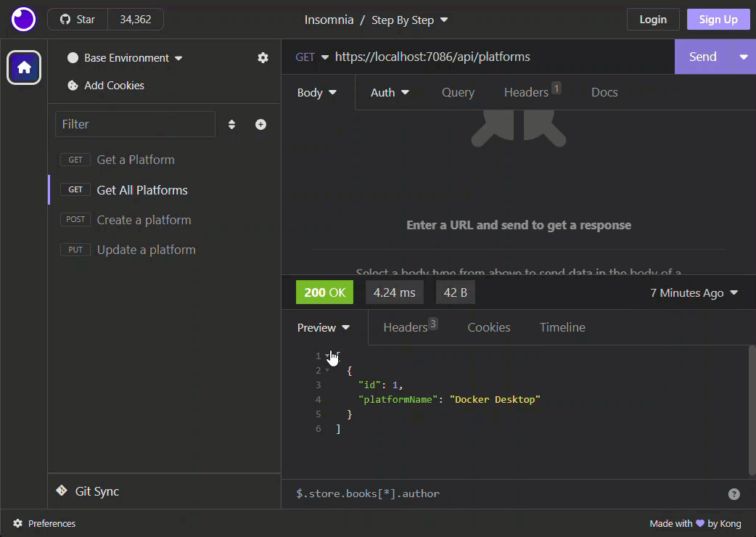Select the Get a Platform request
This screenshot has height=537, width=756.
pos(165,160)
